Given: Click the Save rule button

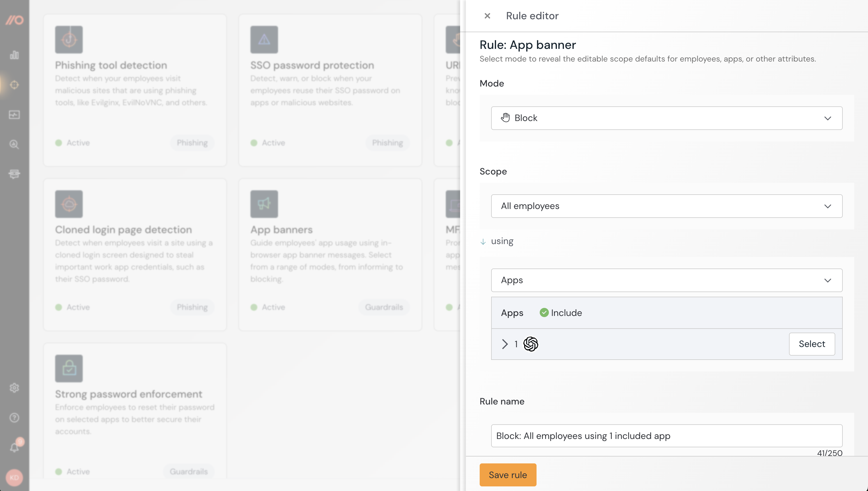Looking at the screenshot, I should tap(508, 475).
